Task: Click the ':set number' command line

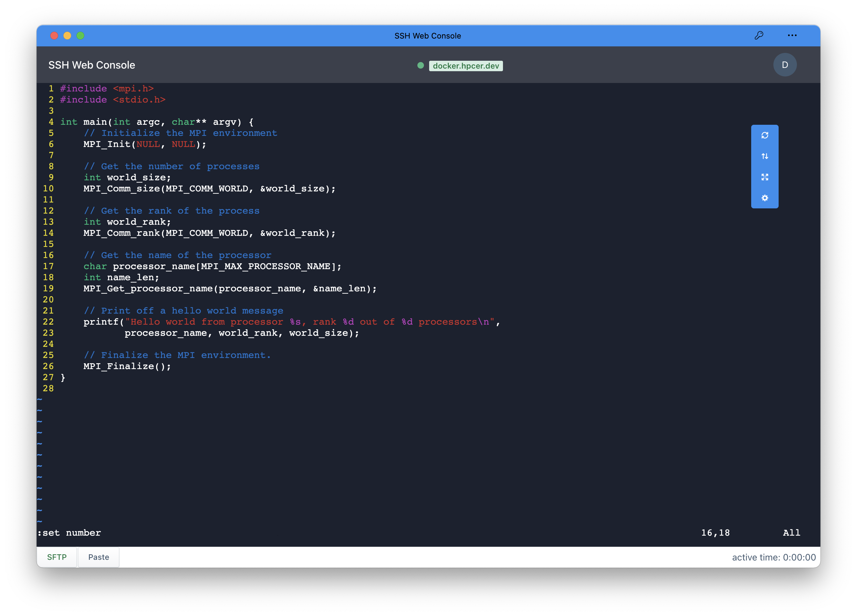Action: (x=70, y=533)
